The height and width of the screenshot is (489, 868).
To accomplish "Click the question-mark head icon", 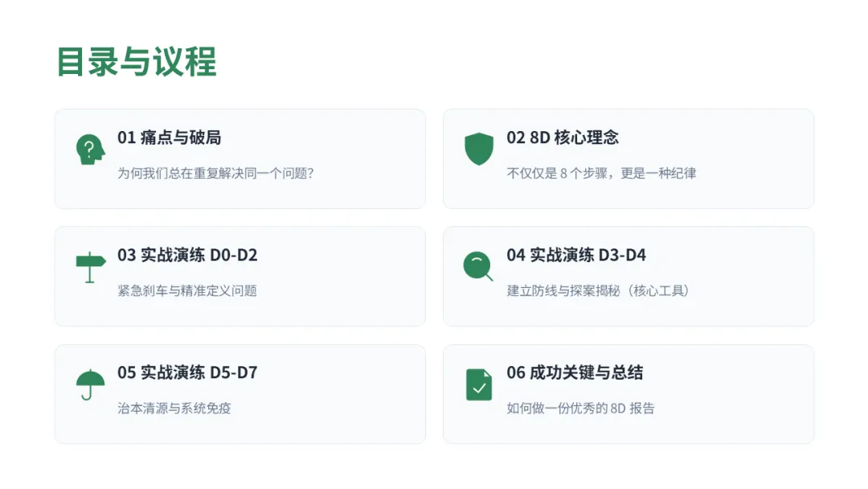I will (90, 150).
